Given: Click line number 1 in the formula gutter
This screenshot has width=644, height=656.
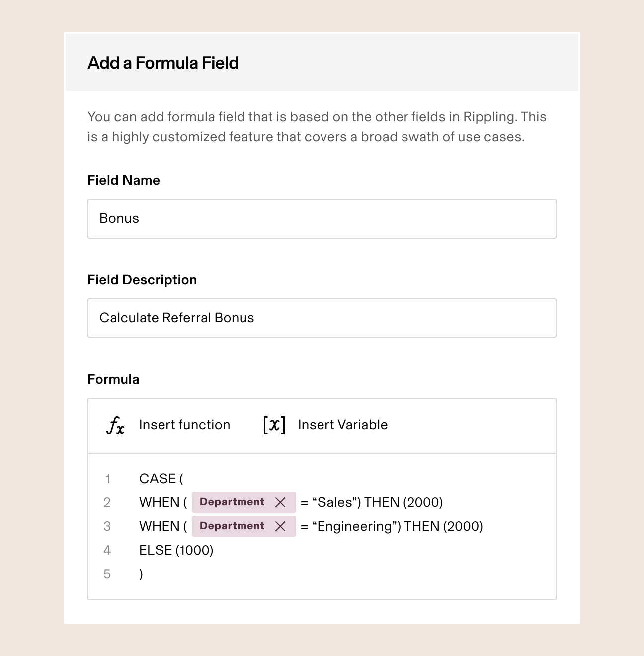Looking at the screenshot, I should click(x=107, y=479).
